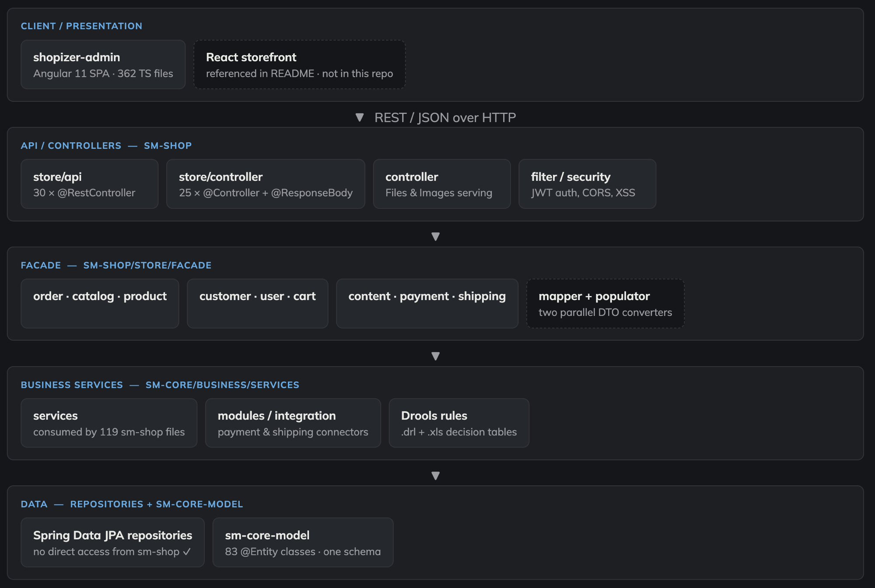875x588 pixels.
Task: Select the 'store/api' card title
Action: 57,177
